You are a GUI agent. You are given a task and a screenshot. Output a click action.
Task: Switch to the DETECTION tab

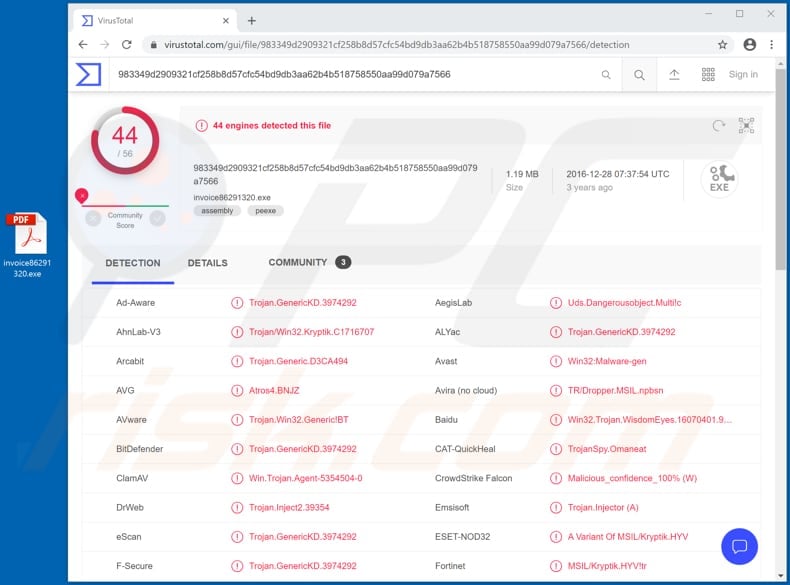(133, 263)
